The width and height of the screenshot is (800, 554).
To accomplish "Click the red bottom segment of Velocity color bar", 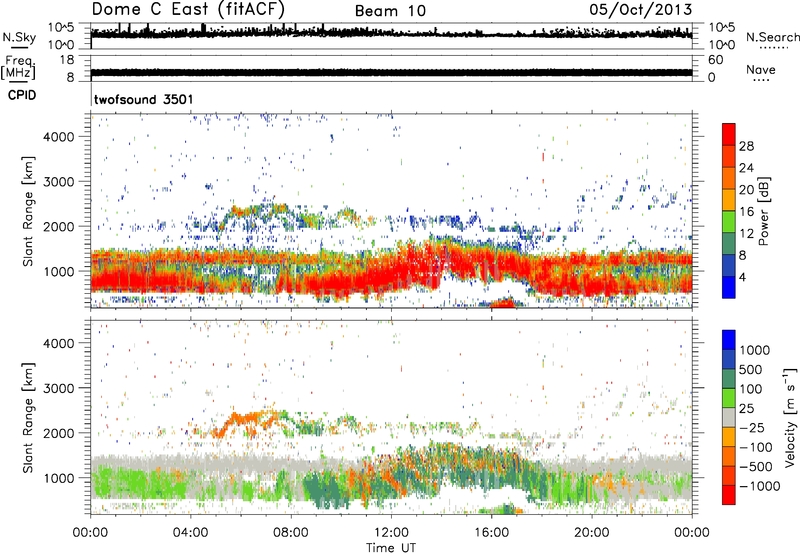I will coord(729,495).
